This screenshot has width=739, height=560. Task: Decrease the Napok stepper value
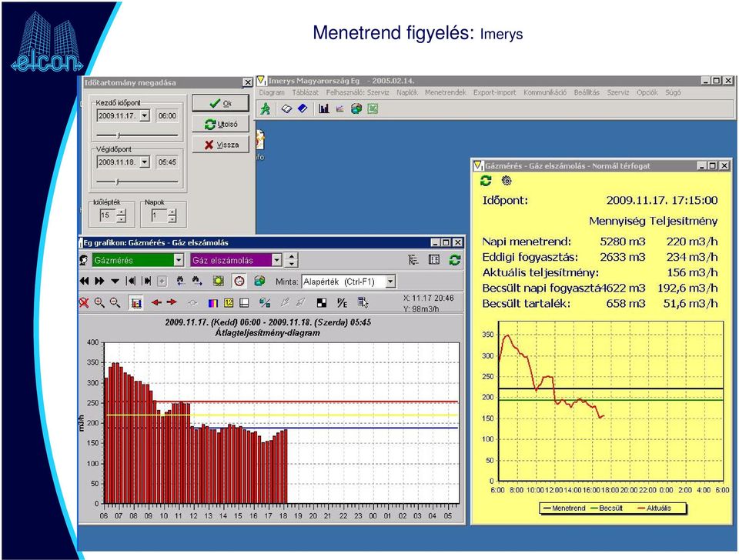pos(172,219)
